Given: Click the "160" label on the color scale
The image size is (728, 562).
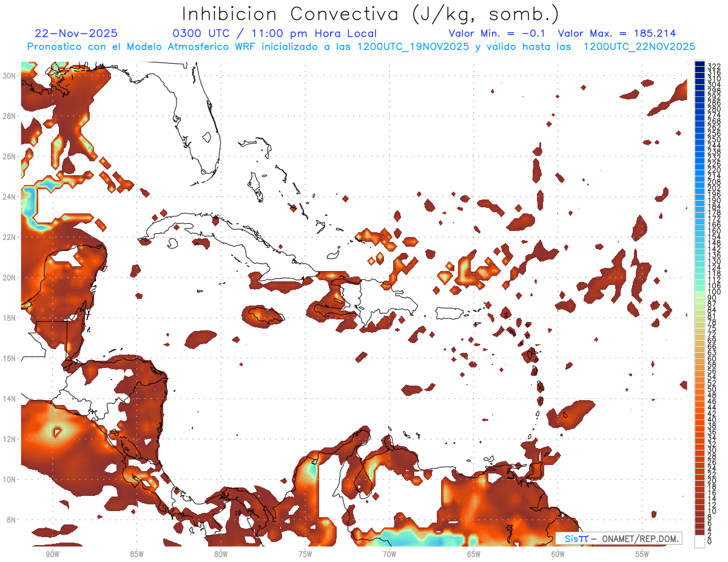Looking at the screenshot, I should [713, 231].
